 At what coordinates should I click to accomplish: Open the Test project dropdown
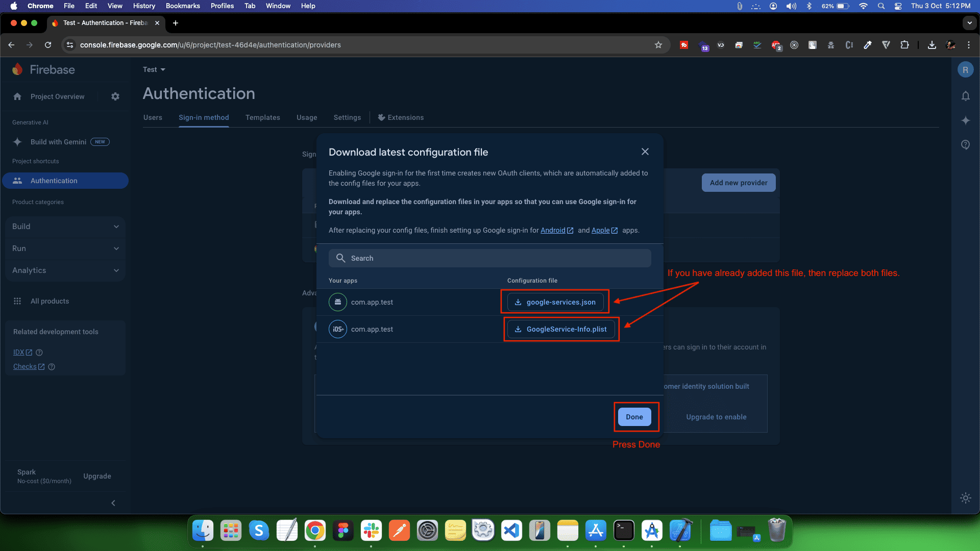154,69
